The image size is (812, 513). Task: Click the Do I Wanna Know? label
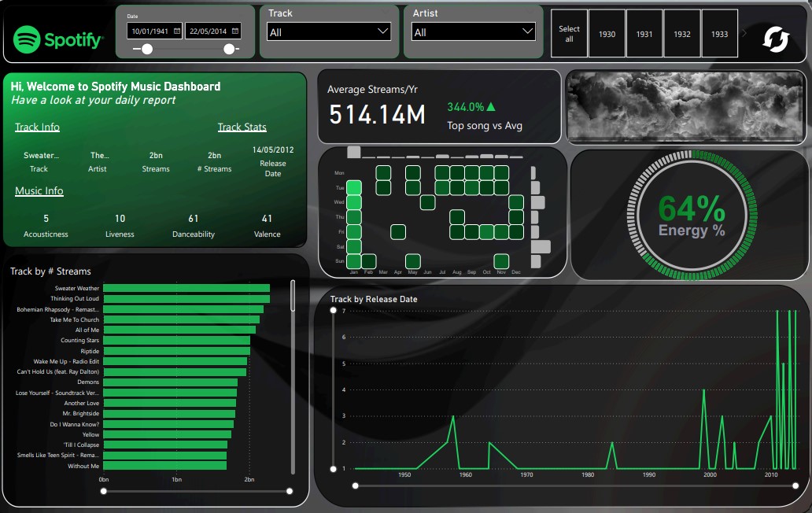tap(75, 424)
